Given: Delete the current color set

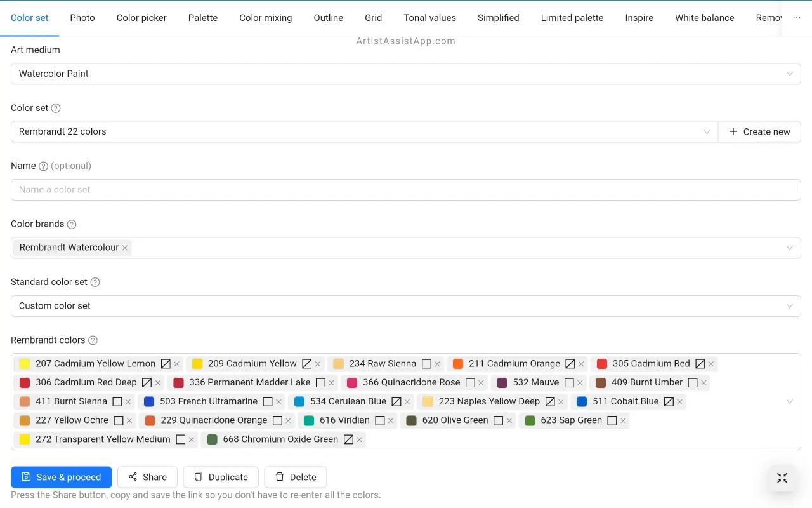Looking at the screenshot, I should pos(296,477).
